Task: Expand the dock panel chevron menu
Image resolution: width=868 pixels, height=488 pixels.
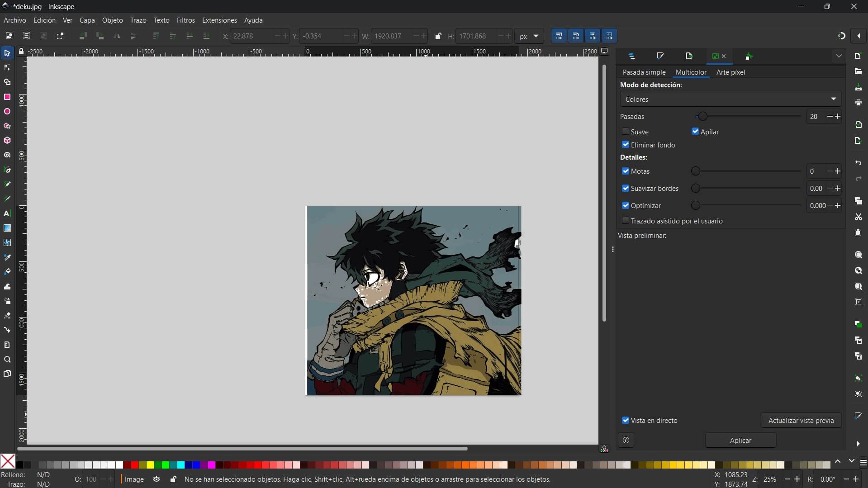Action: tap(839, 56)
